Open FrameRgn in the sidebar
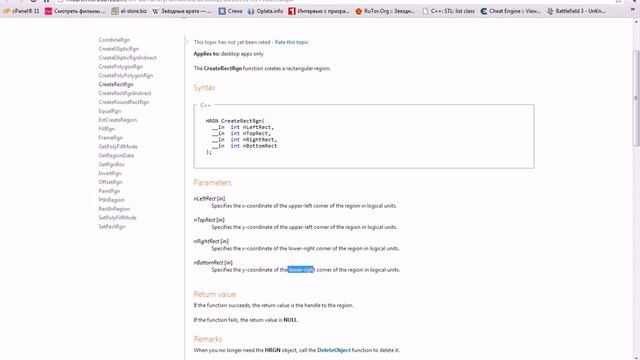Viewport: 640px width, 360px height. [111, 138]
